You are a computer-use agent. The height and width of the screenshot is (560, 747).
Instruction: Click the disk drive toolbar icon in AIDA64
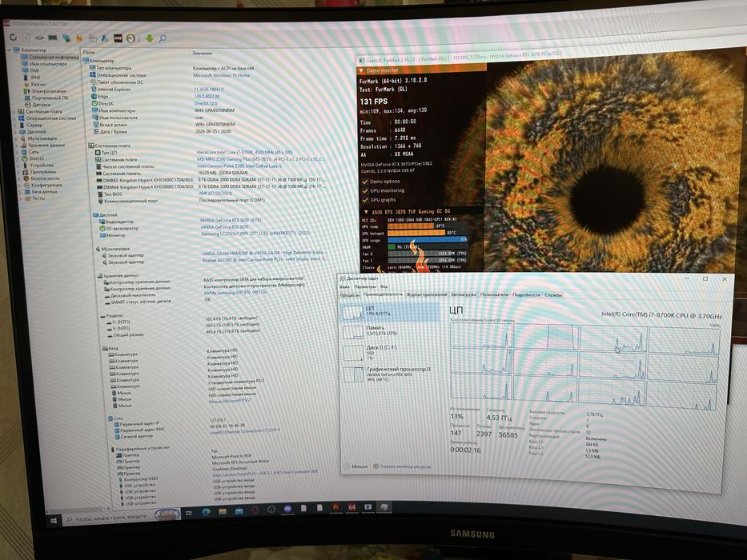point(39,37)
